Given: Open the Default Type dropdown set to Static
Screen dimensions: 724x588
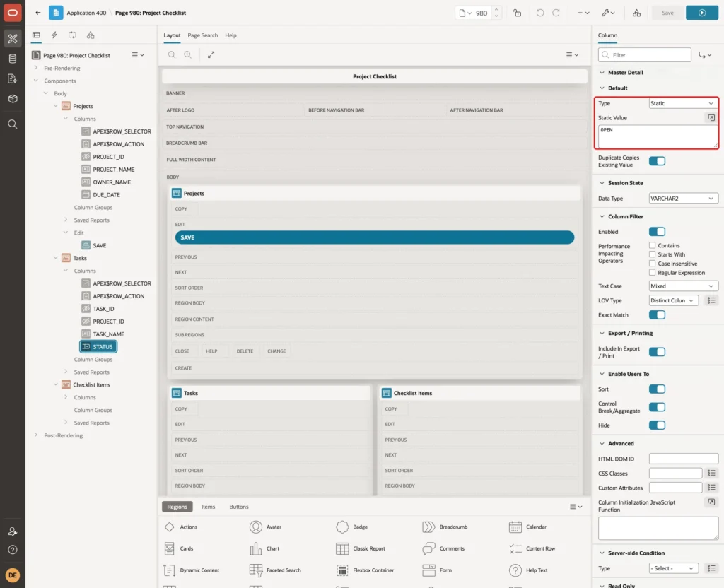Looking at the screenshot, I should pyautogui.click(x=684, y=103).
